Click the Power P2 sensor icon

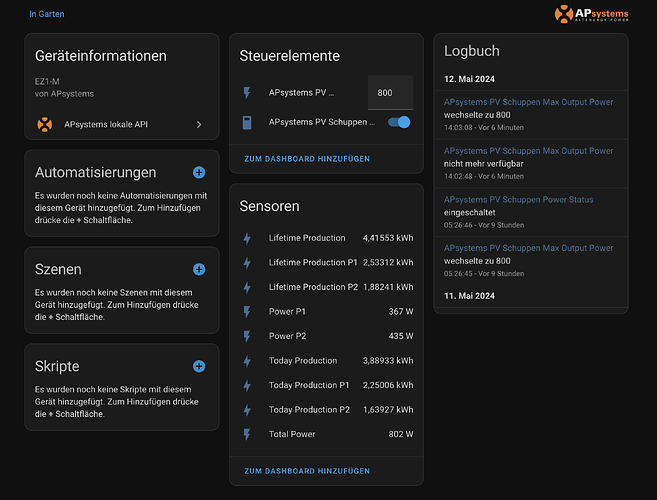pos(247,336)
